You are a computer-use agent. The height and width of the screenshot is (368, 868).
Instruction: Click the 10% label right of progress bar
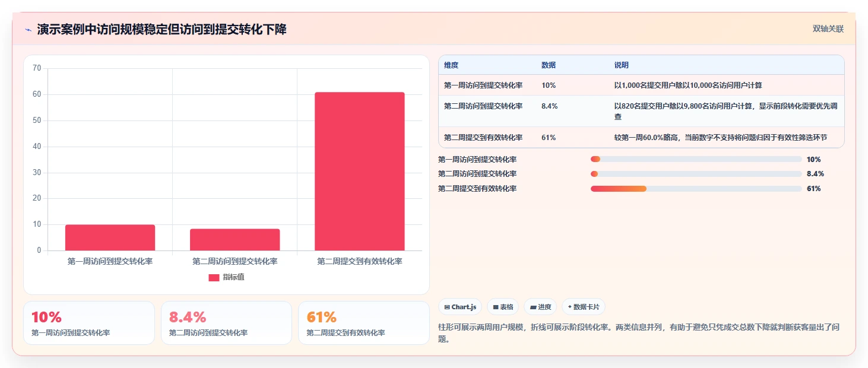[x=814, y=159]
